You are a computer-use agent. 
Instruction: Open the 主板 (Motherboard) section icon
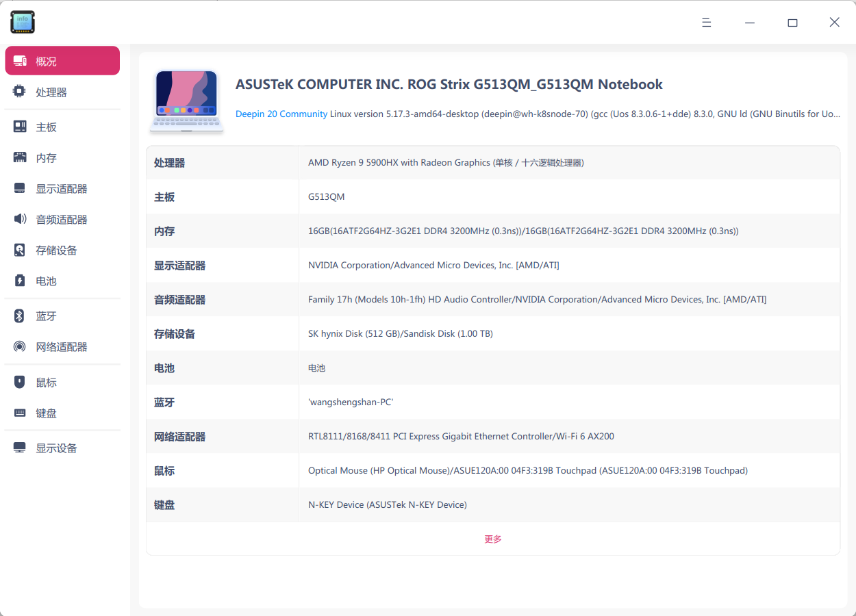[x=18, y=126]
